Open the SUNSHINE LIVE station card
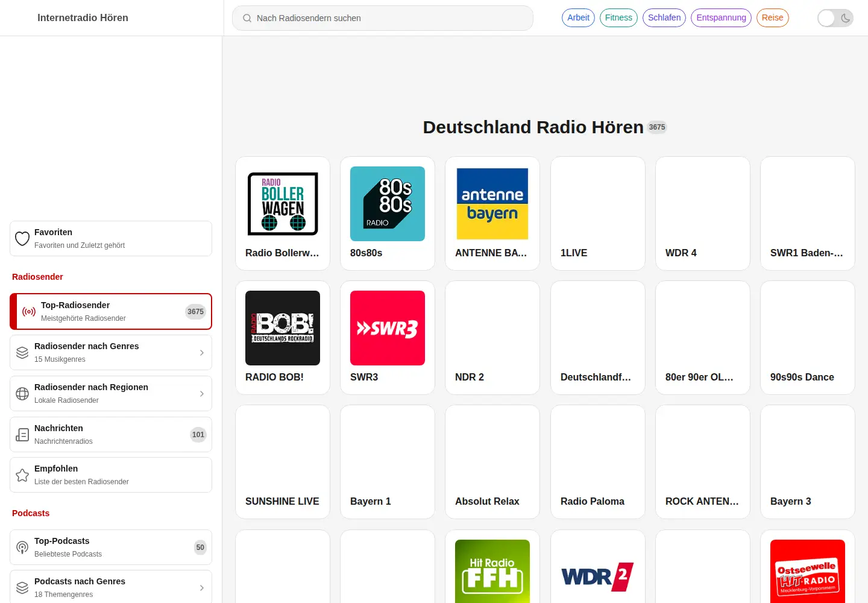 click(x=283, y=462)
